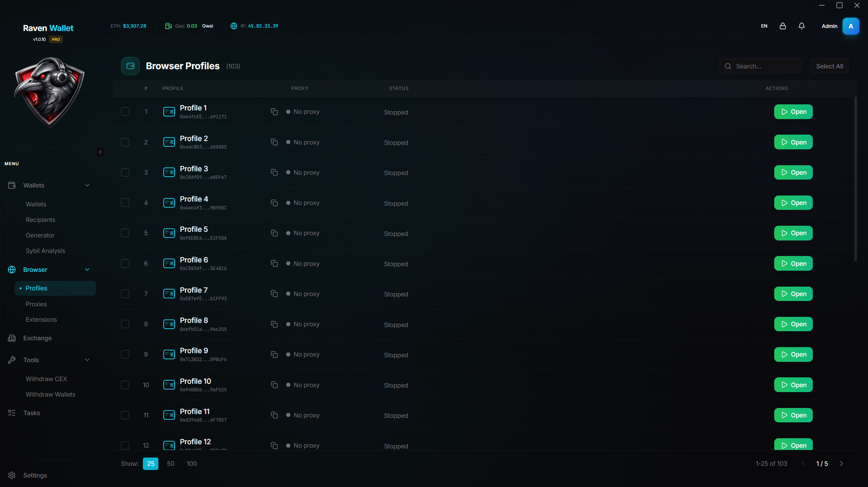Switch to the Proxies page
Image resolution: width=868 pixels, height=487 pixels.
[x=36, y=304]
